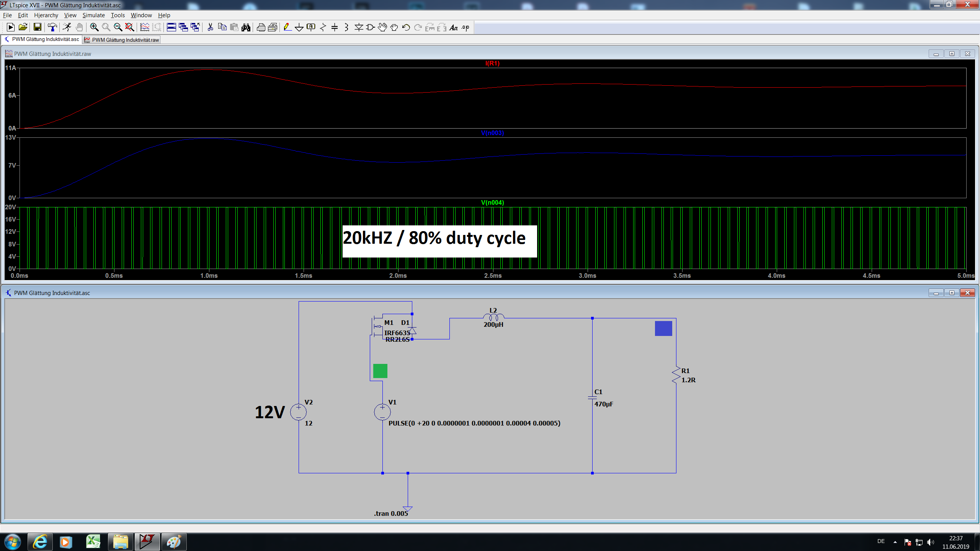Place a Diode from the toolbar
This screenshot has height=551, width=980.
pos(359,27)
